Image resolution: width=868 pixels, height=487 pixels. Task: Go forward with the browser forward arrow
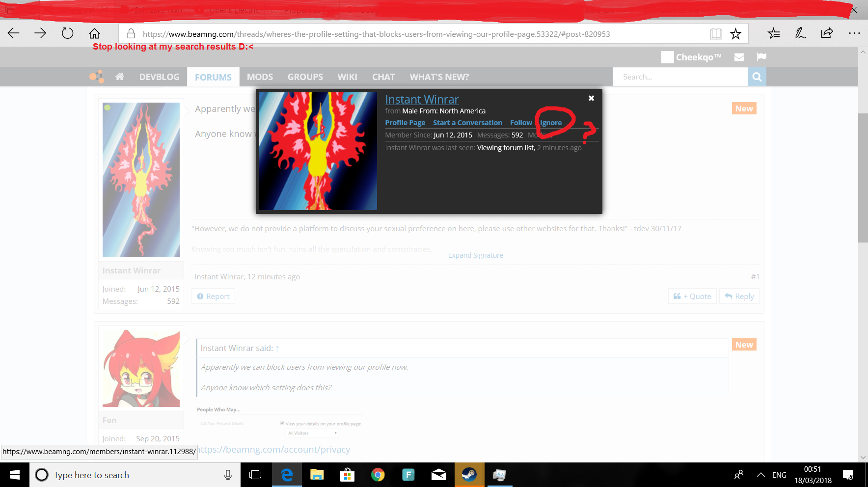point(40,33)
